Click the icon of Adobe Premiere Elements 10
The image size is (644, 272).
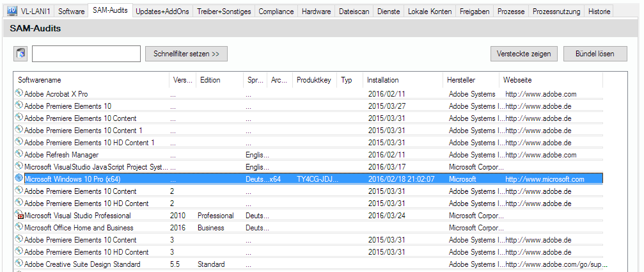[x=19, y=105]
